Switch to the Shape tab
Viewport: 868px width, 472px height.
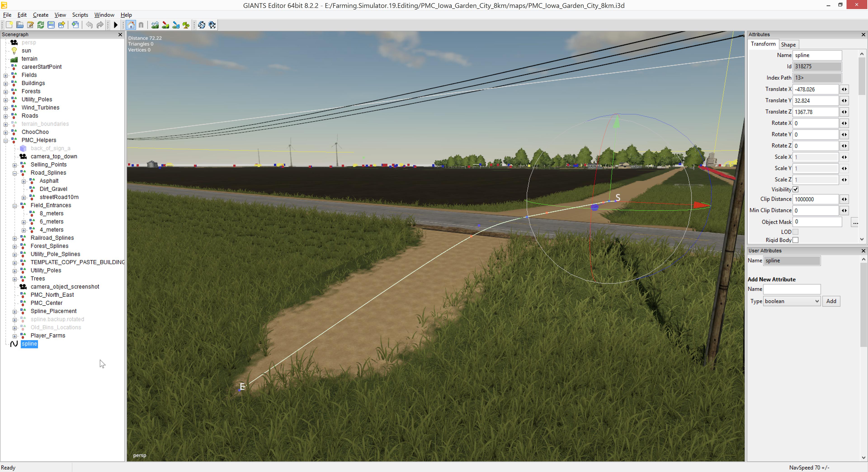tap(788, 45)
